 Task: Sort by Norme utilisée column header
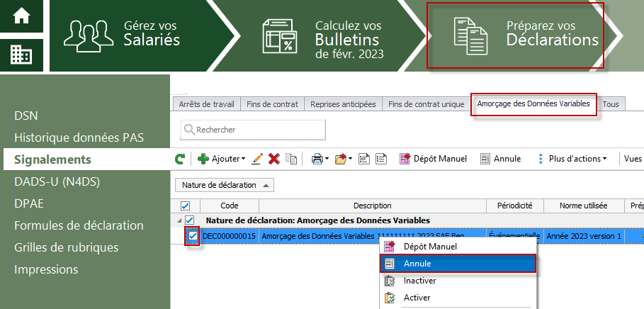[584, 206]
